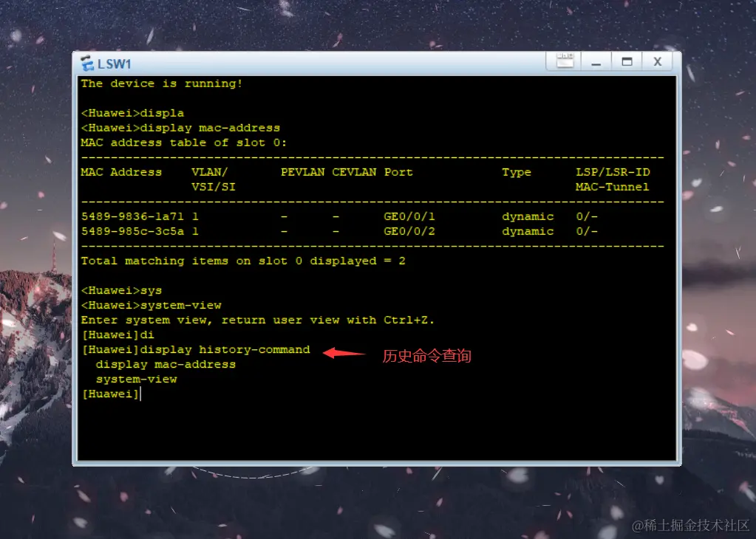The width and height of the screenshot is (756, 539).
Task: Click 'The device is running!' line
Action: (x=162, y=83)
